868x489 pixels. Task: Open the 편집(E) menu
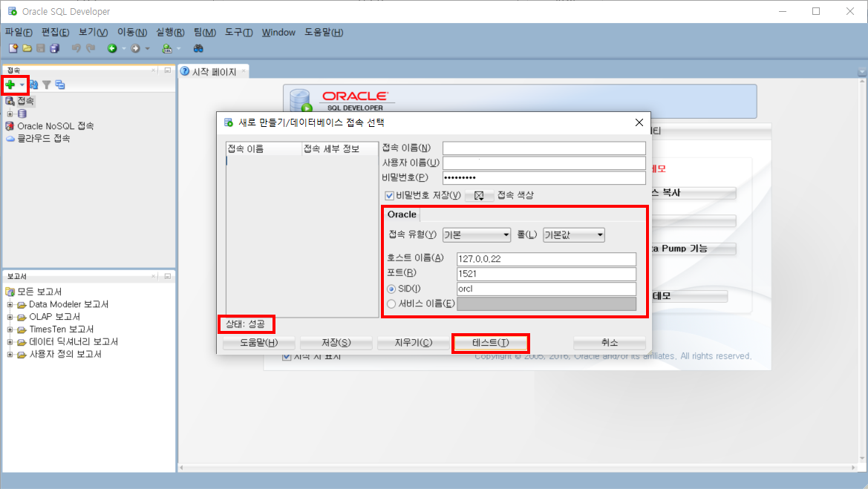56,32
